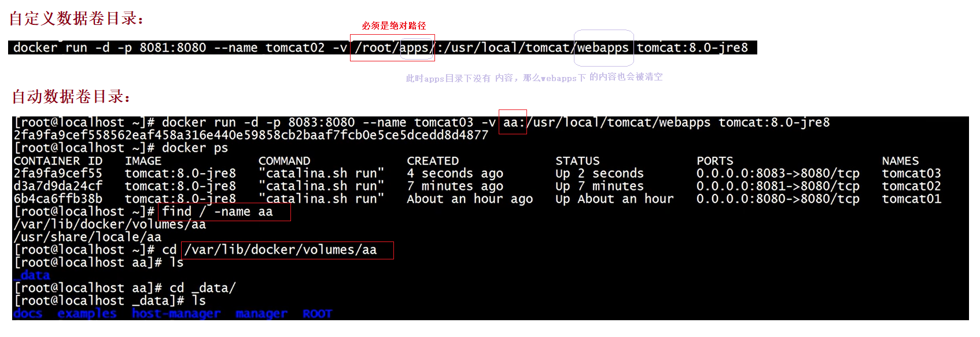
Task: Click the heading 自动数据卷目录
Action: tap(71, 96)
